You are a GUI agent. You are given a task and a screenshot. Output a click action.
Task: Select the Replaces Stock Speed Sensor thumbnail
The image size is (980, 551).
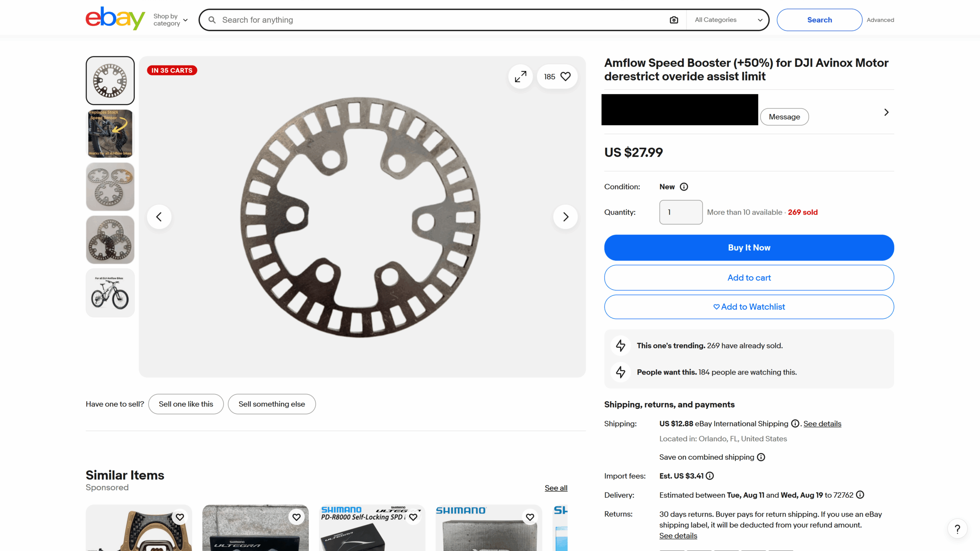[110, 134]
